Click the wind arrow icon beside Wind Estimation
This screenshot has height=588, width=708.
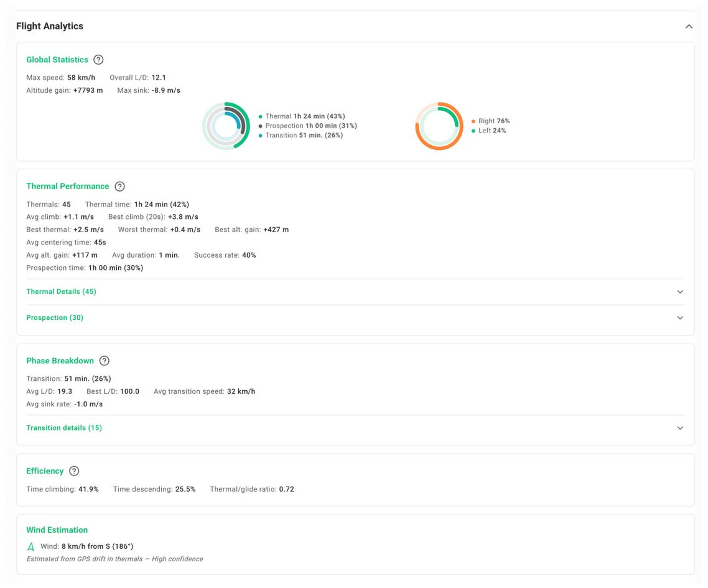[30, 546]
